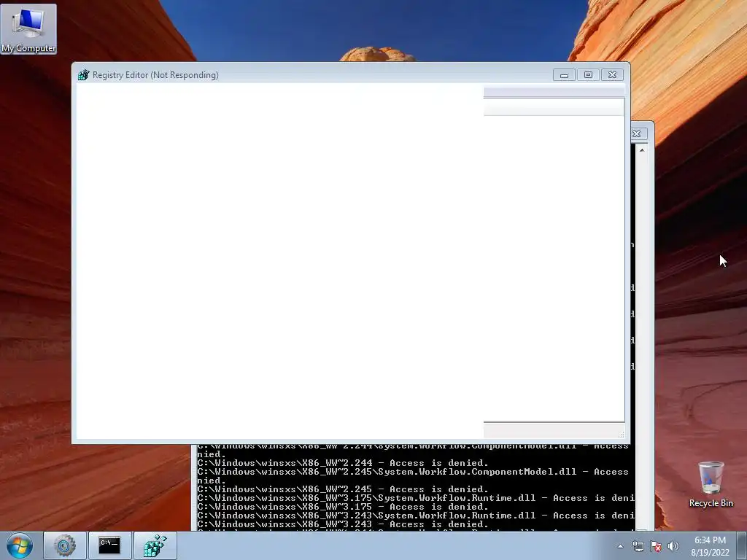Image resolution: width=747 pixels, height=560 pixels.
Task: Switch to Command Prompt taskbar button
Action: click(109, 545)
